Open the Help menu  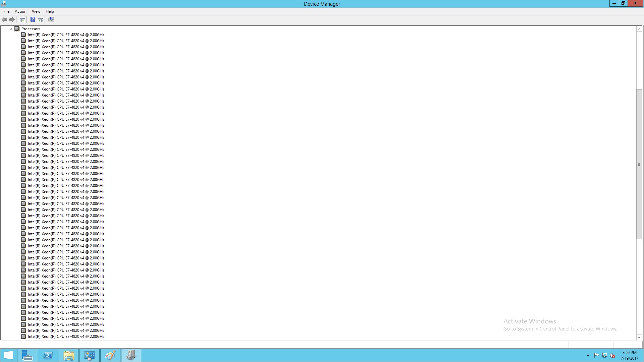pos(50,11)
